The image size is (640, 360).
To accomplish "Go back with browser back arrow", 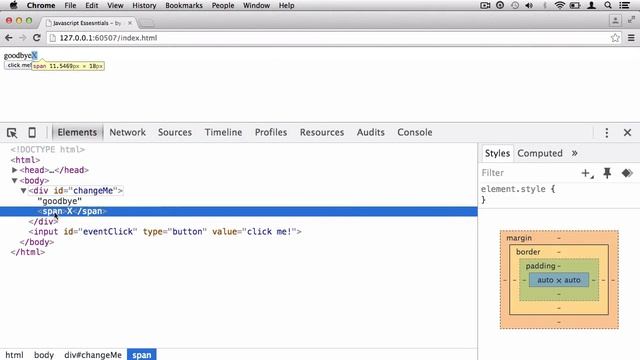I will 9,38.
